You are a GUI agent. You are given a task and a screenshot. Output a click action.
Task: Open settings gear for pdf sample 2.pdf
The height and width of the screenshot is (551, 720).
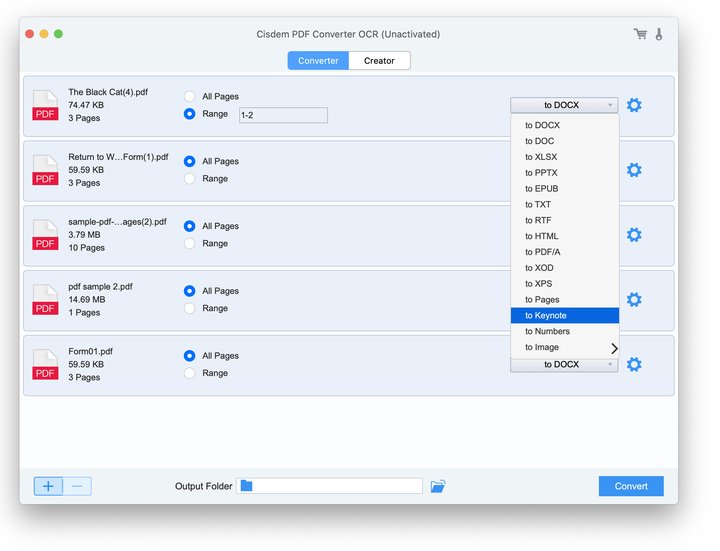tap(634, 299)
